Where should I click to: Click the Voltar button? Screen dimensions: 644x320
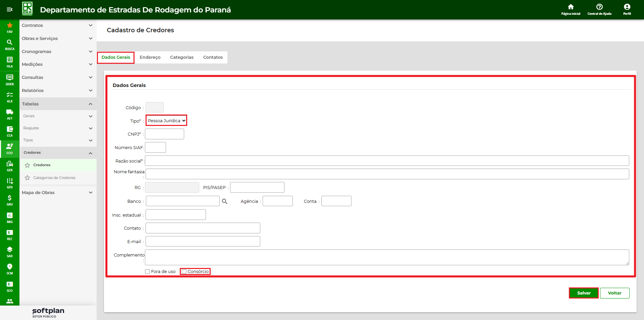pyautogui.click(x=614, y=293)
